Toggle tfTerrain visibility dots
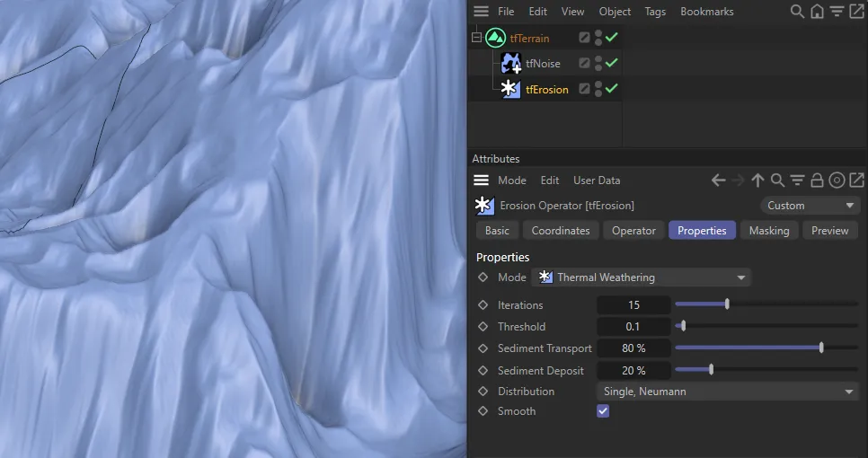The width and height of the screenshot is (868, 458). click(x=598, y=37)
